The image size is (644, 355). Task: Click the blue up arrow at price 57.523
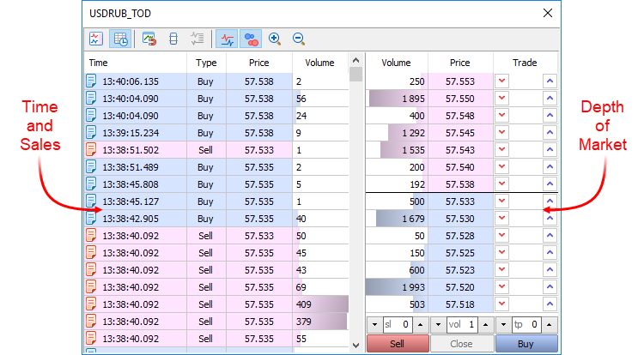pos(550,270)
